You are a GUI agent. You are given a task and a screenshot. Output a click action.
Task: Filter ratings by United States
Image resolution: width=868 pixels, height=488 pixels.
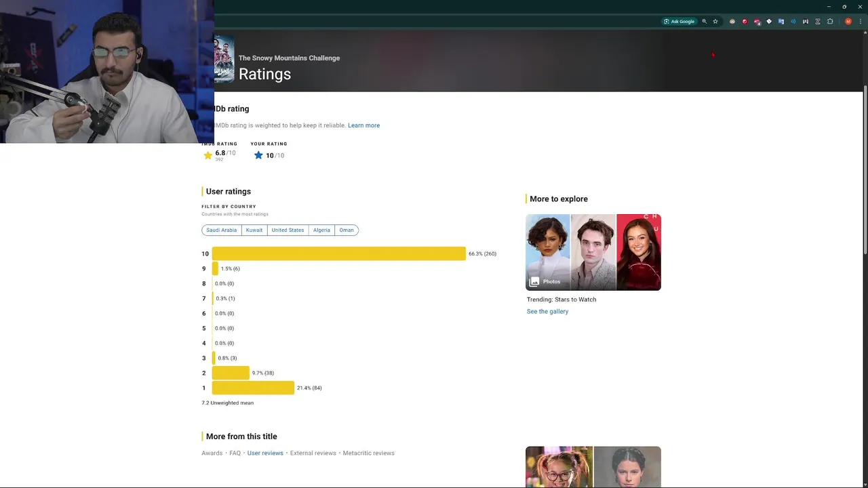coord(288,230)
